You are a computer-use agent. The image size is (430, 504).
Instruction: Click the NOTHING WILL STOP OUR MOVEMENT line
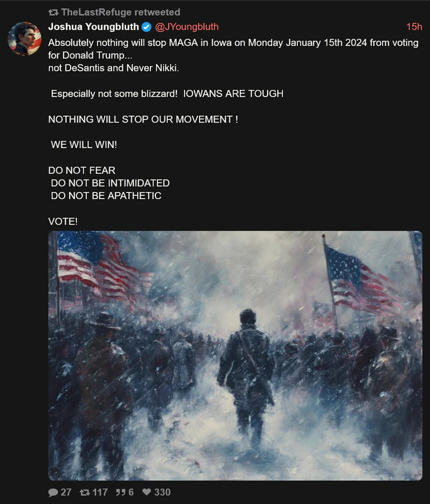(143, 119)
